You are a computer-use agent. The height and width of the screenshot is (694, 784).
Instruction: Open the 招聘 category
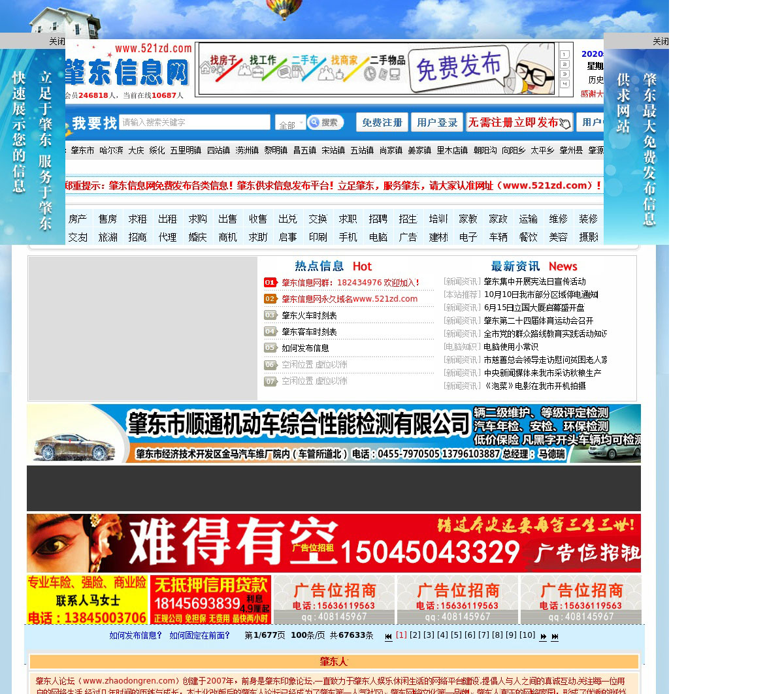(378, 219)
